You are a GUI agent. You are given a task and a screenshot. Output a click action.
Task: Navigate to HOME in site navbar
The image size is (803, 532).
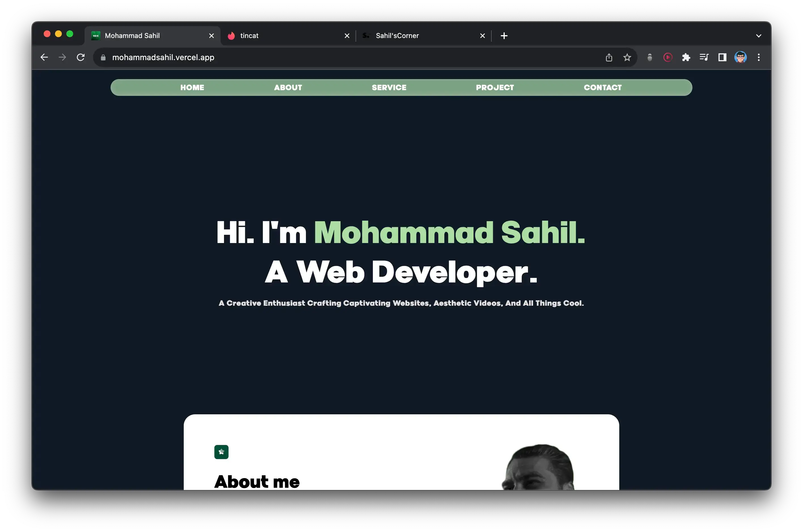[192, 88]
